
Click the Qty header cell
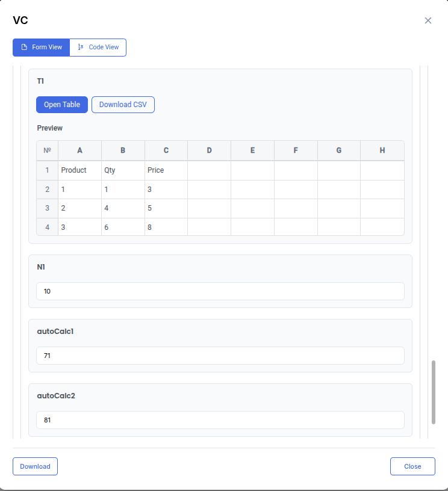[x=123, y=170]
